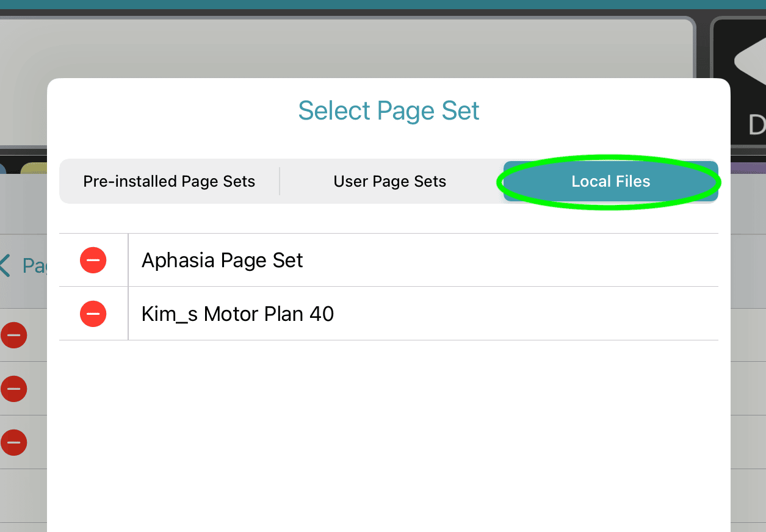Open the Aphasia Page Set entry
The height and width of the screenshot is (532, 766).
click(x=222, y=260)
